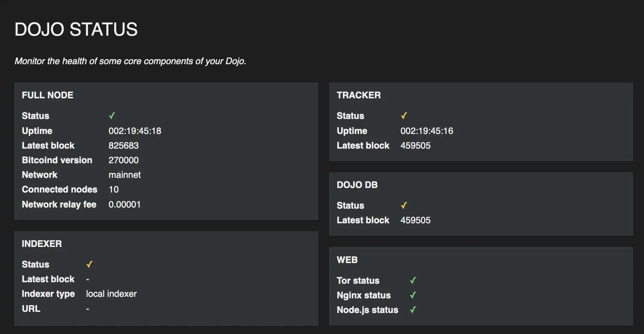Click the Full Node green status checkmark
Image resolution: width=644 pixels, height=334 pixels.
(112, 116)
